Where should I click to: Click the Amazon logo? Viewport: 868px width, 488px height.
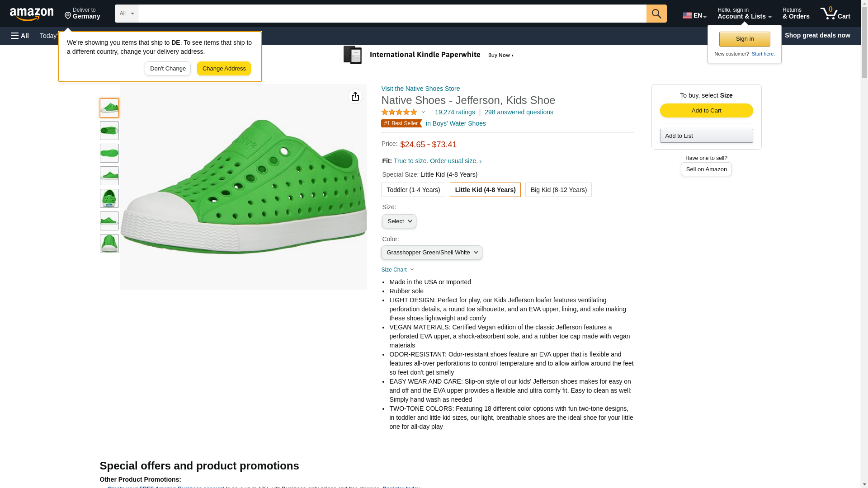tap(32, 14)
